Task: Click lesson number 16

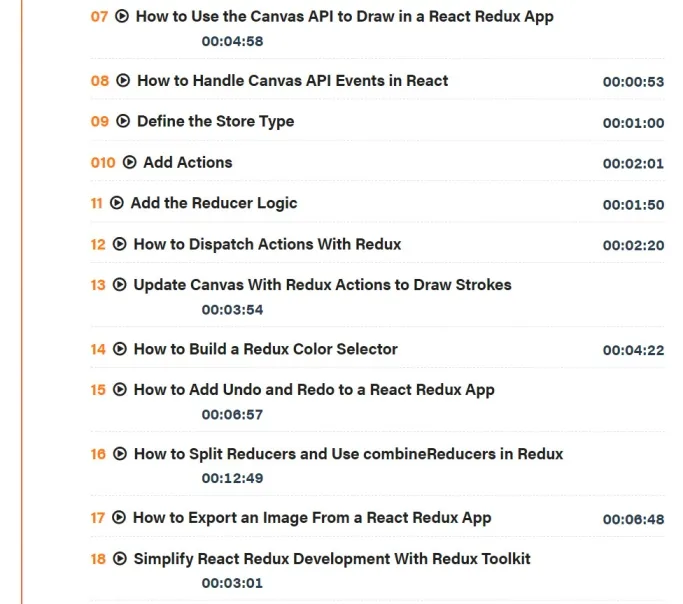Action: pos(98,454)
